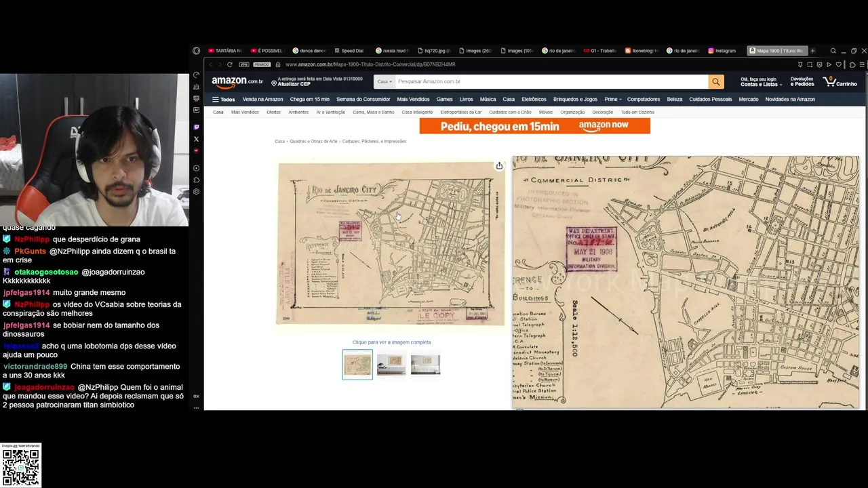Open X icon in Opera sidebar
The image size is (868, 488).
tap(197, 139)
